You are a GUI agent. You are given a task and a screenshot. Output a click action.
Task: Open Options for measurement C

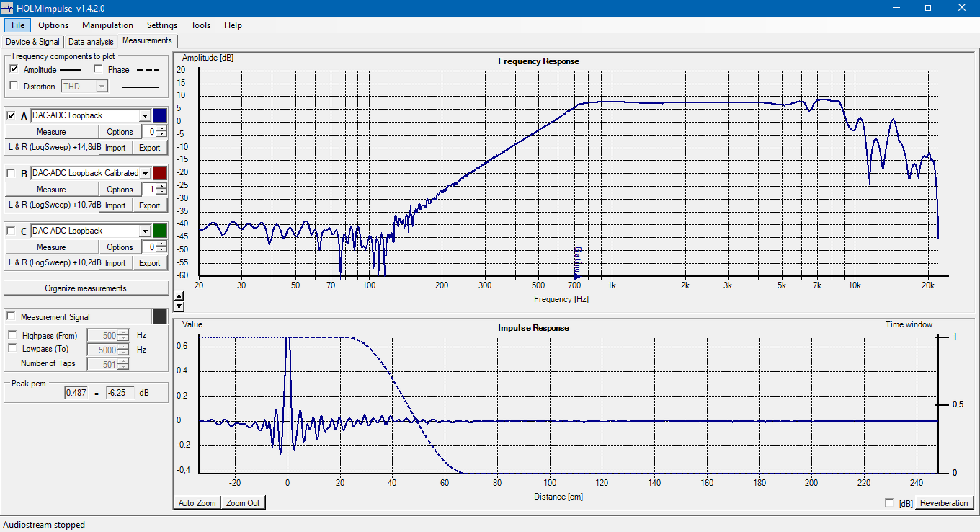click(x=120, y=247)
